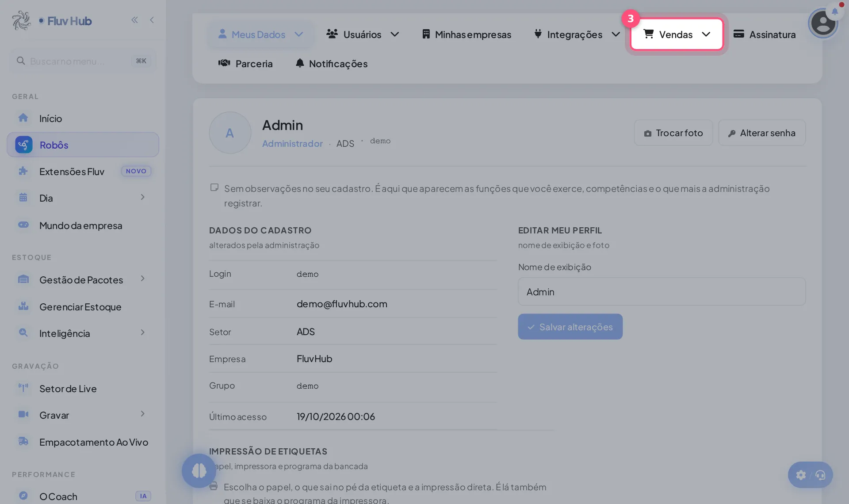This screenshot has width=849, height=504.
Task: Collapse sidebar with double chevron icon
Action: click(x=134, y=20)
